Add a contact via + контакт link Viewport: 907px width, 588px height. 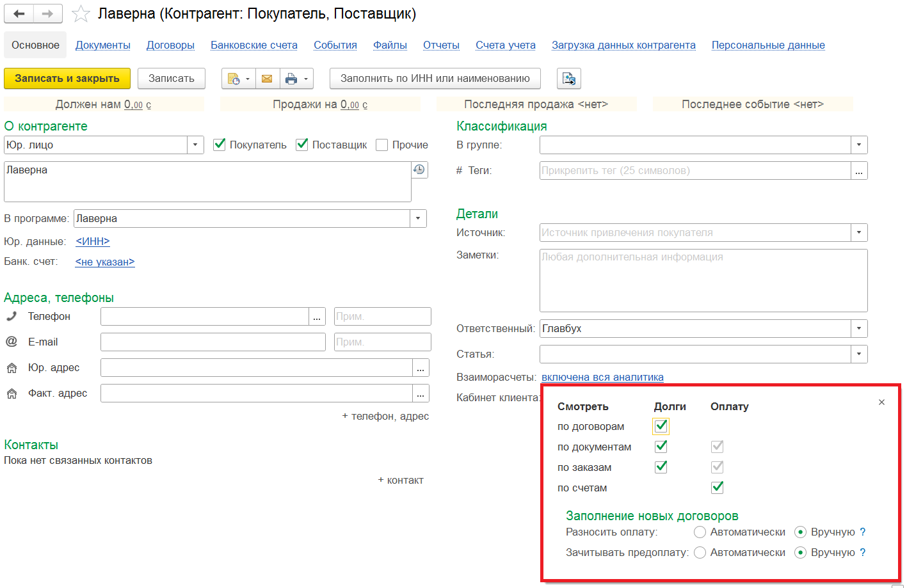coord(401,480)
